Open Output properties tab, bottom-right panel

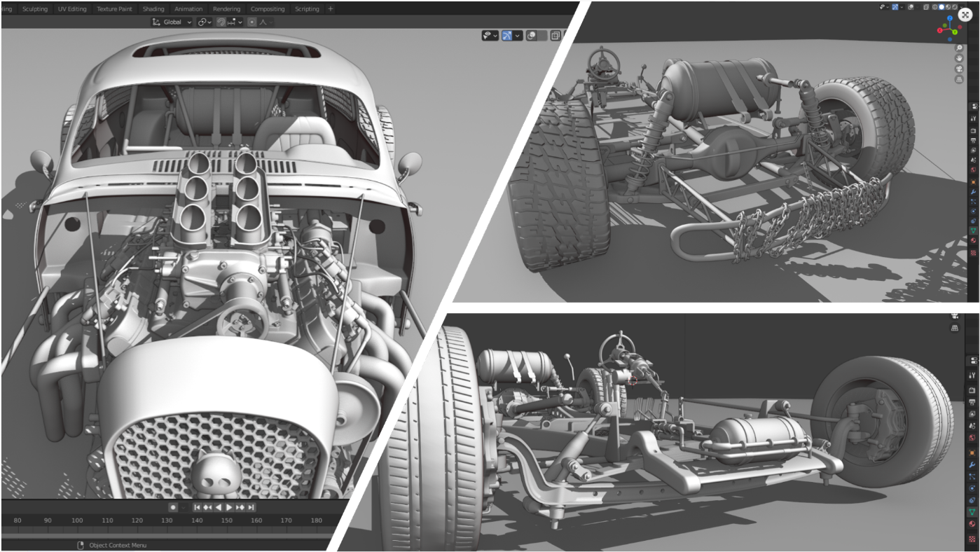click(x=972, y=401)
